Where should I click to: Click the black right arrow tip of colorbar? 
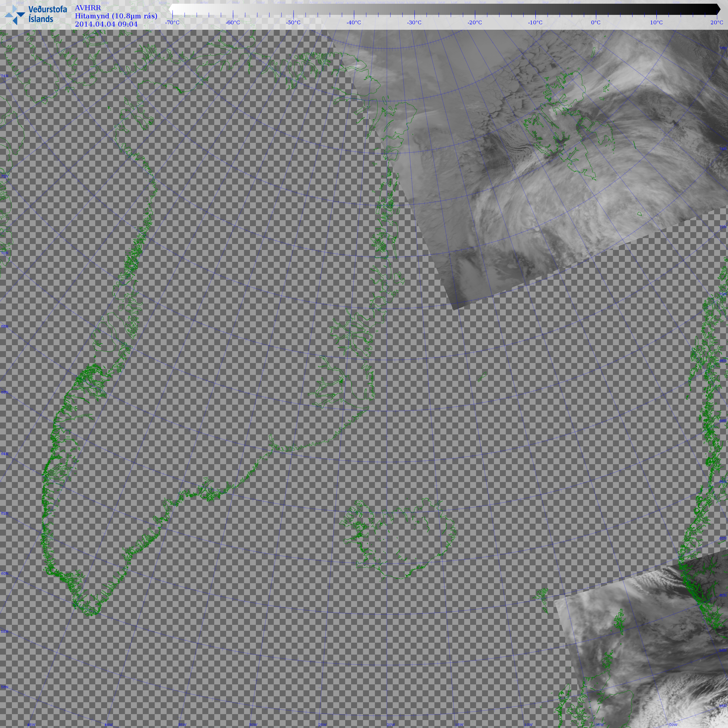tap(719, 9)
